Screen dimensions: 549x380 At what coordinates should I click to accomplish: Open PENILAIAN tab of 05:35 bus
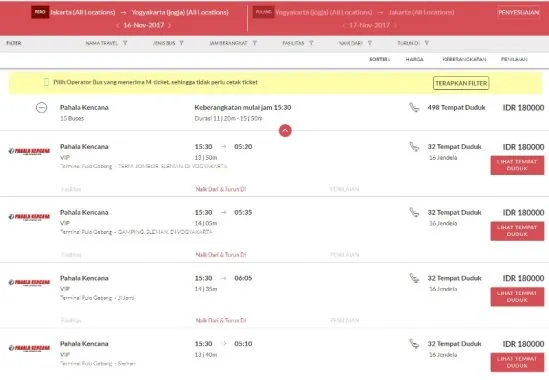coord(345,255)
